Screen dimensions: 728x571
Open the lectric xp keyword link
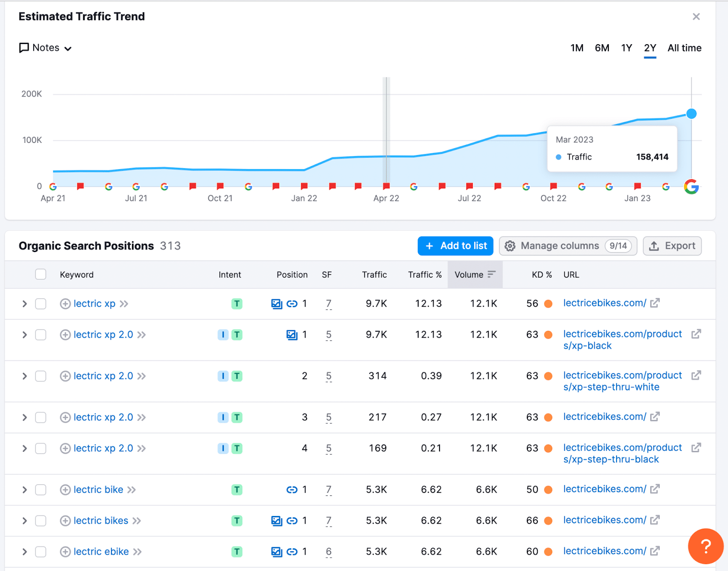point(94,303)
